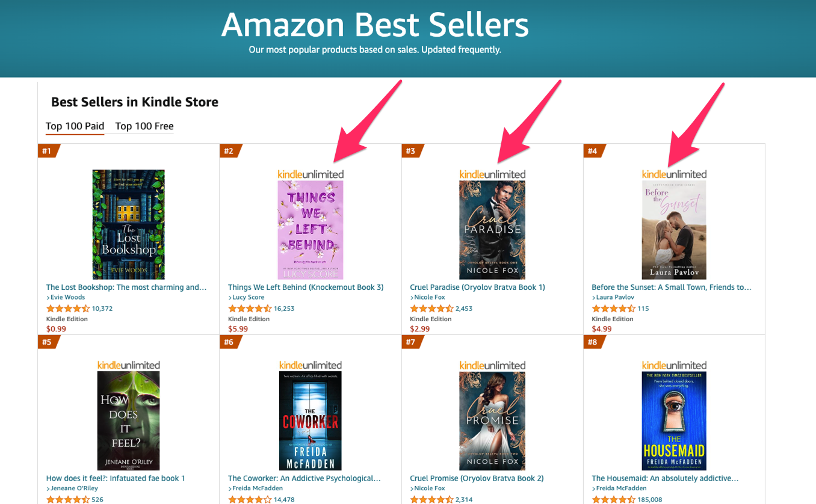Click the Kindle Unlimited logo above How Does It Feel
The height and width of the screenshot is (504, 816).
click(x=128, y=364)
